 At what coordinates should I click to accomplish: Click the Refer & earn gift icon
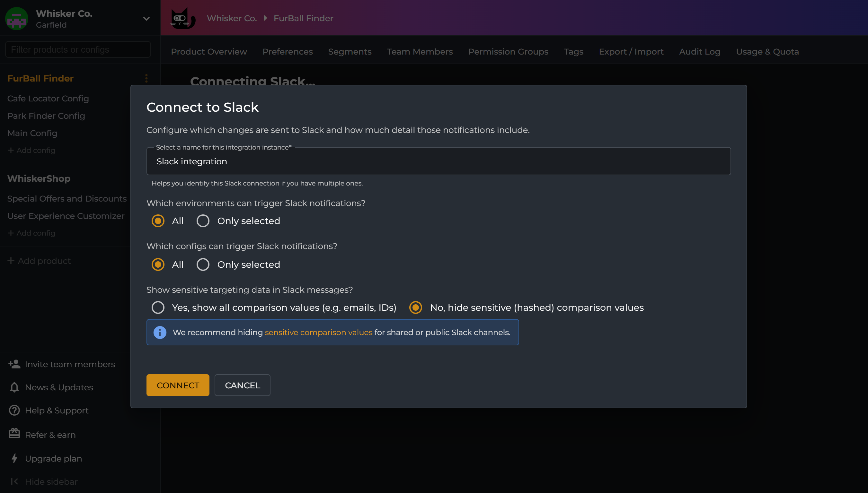click(x=14, y=434)
